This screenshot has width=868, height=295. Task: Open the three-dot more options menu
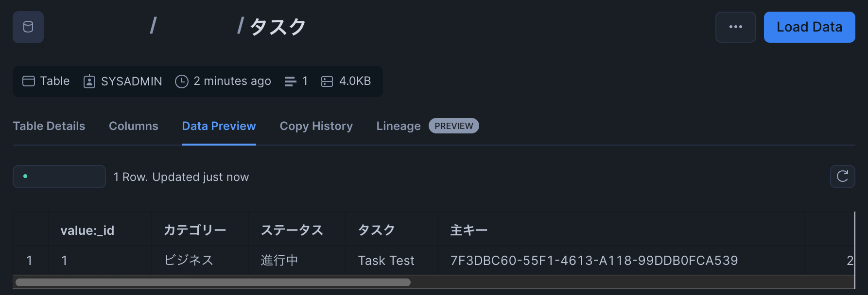(x=735, y=27)
